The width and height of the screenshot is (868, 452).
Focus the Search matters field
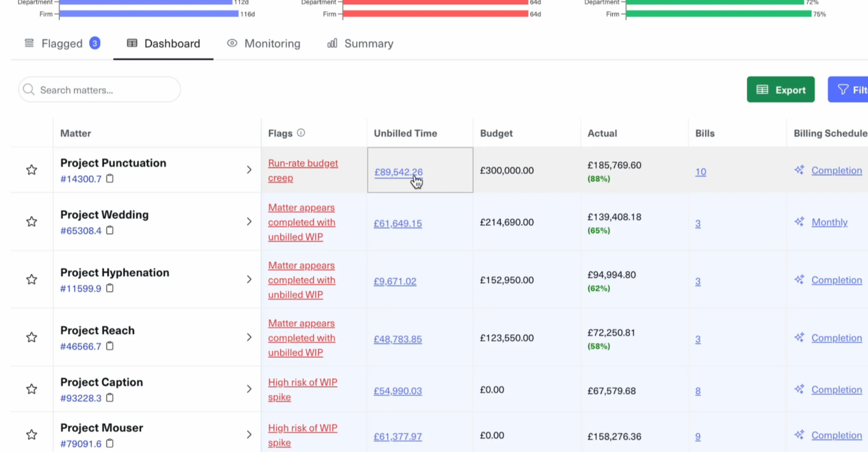coord(105,90)
